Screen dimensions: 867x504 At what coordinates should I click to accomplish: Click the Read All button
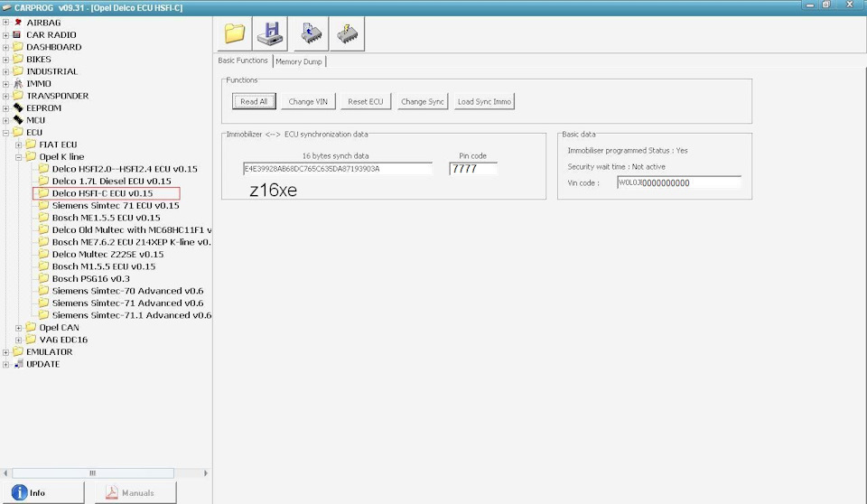pos(254,101)
